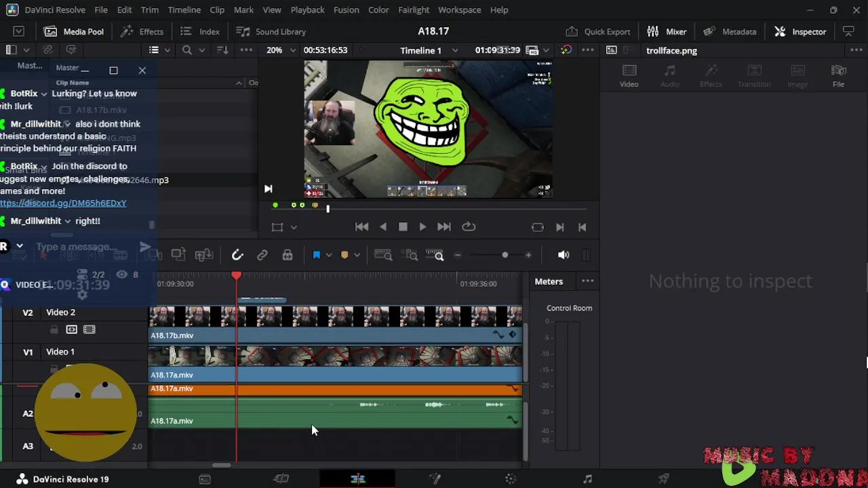Viewport: 868px width, 488px height.
Task: Toggle auto track selector on Video 2
Action: (x=71, y=329)
